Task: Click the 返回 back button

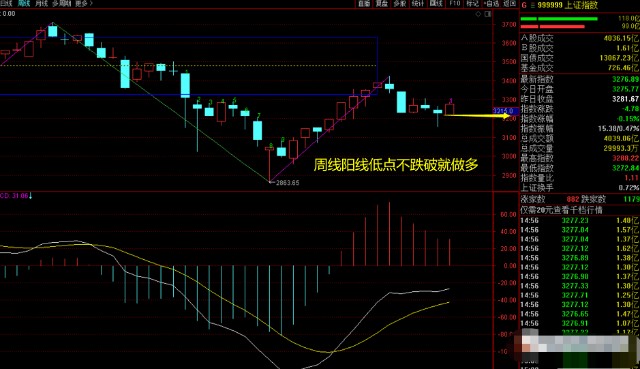Action: (510, 3)
